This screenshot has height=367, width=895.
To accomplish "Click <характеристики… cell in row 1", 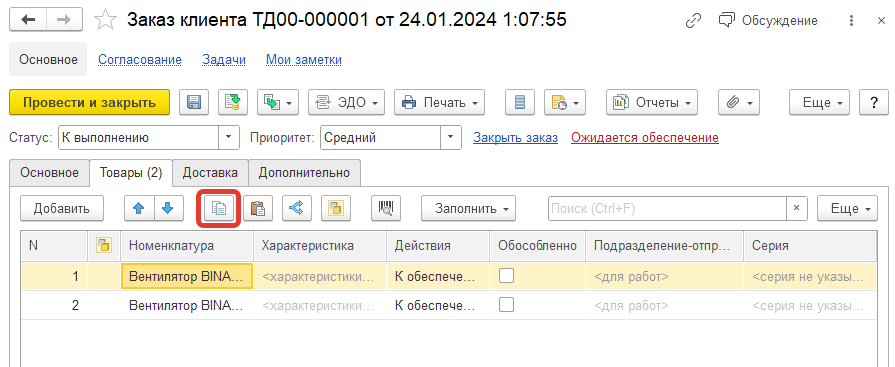I will [x=320, y=276].
